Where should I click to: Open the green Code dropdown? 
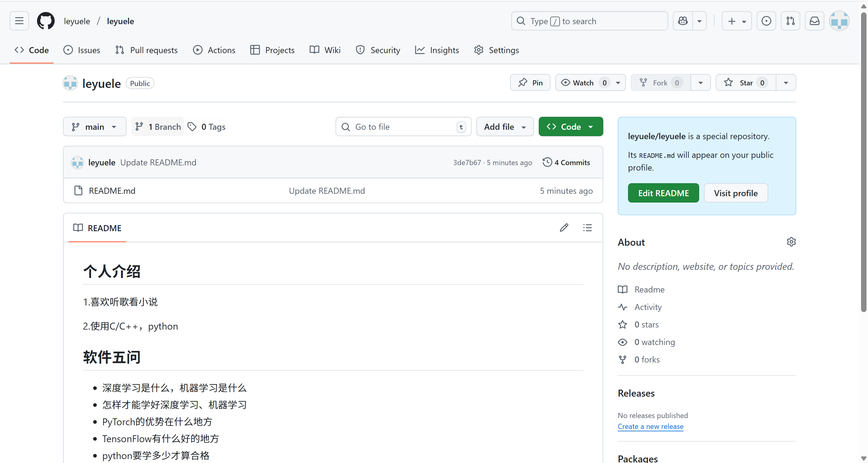click(570, 127)
